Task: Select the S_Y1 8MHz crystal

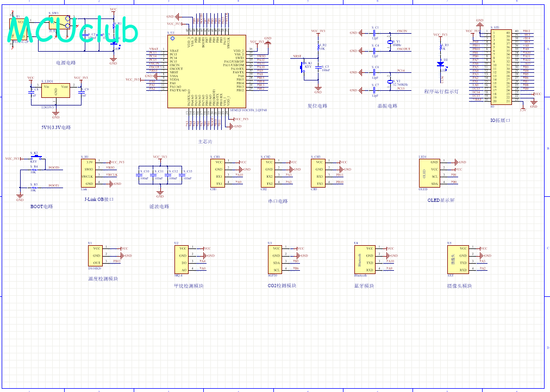Action: tap(390, 42)
